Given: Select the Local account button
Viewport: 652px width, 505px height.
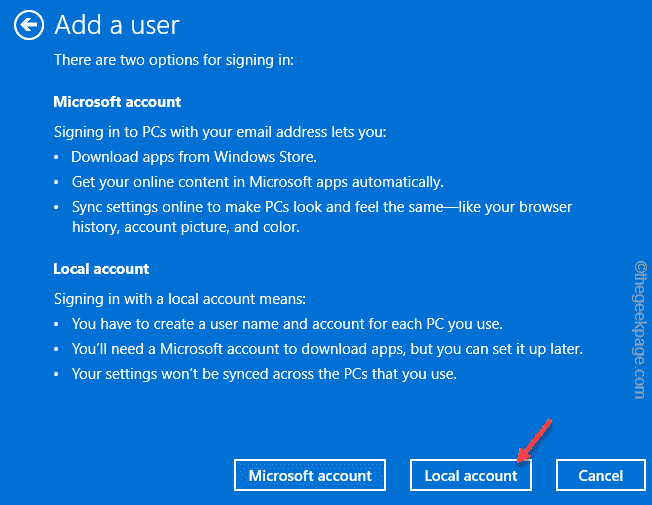Looking at the screenshot, I should (471, 475).
